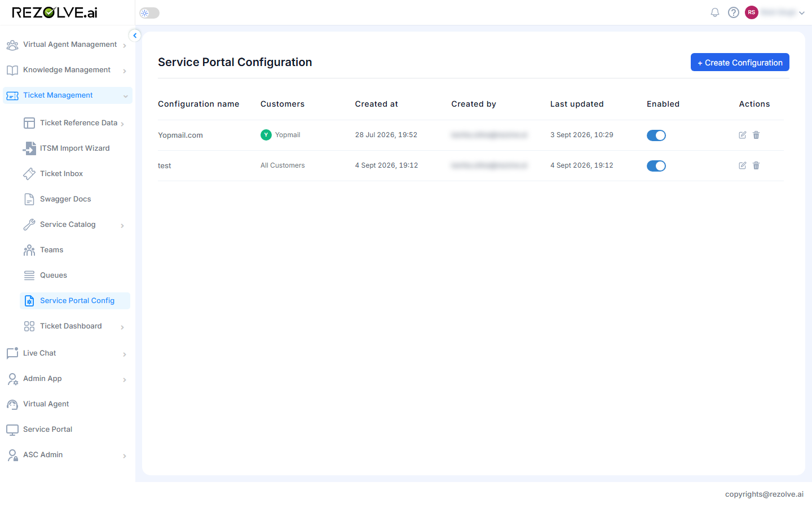Click Last updated column header

click(x=577, y=104)
